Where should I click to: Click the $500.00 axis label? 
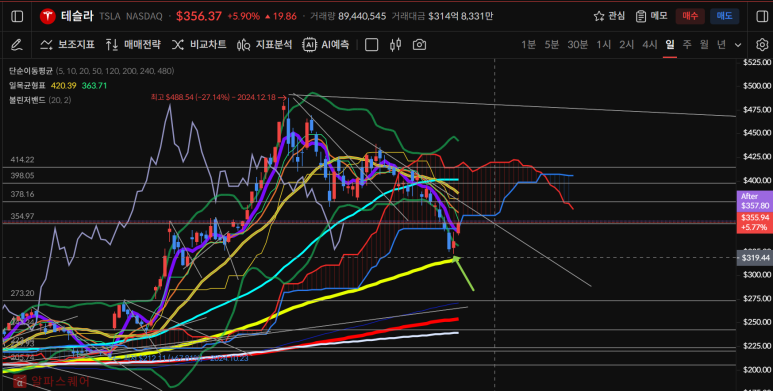pyautogui.click(x=756, y=86)
